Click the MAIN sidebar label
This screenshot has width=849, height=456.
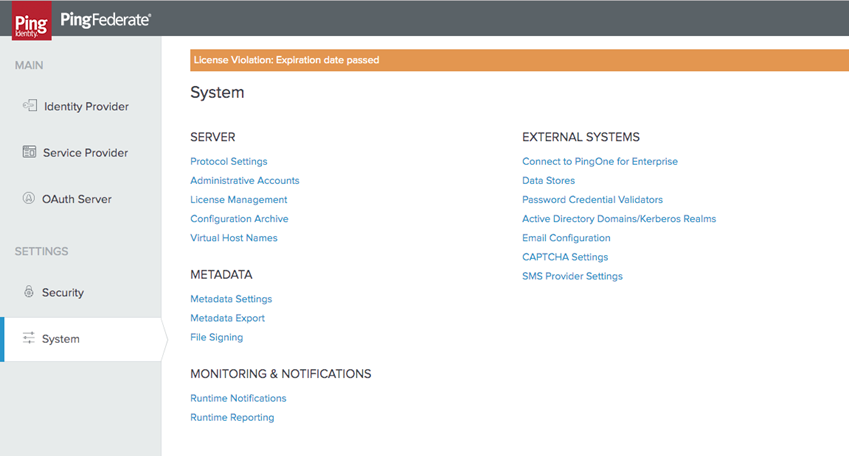pos(29,65)
